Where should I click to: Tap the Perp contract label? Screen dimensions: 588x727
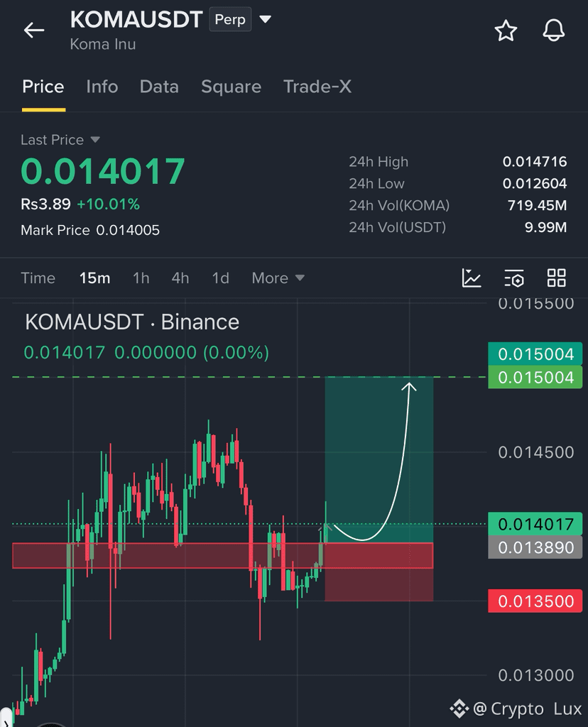coord(230,19)
